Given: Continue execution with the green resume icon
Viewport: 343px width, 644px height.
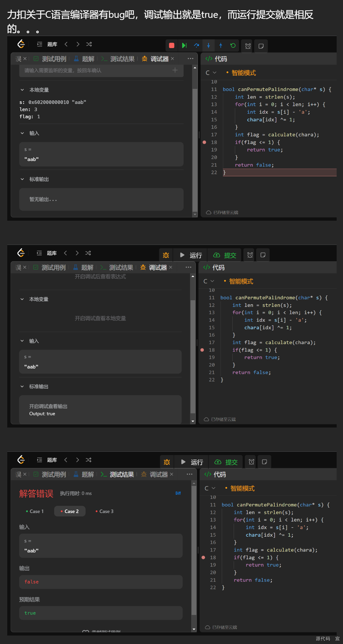Looking at the screenshot, I should point(184,45).
